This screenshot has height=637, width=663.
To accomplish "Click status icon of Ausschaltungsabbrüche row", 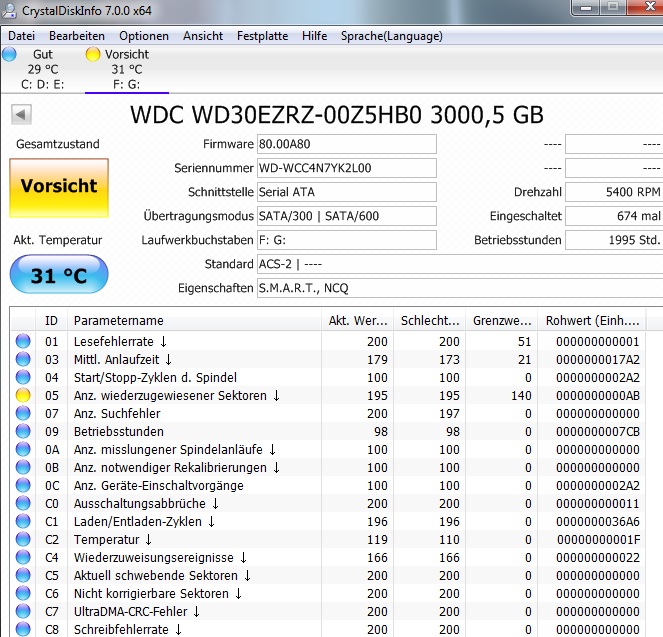I will point(23,503).
